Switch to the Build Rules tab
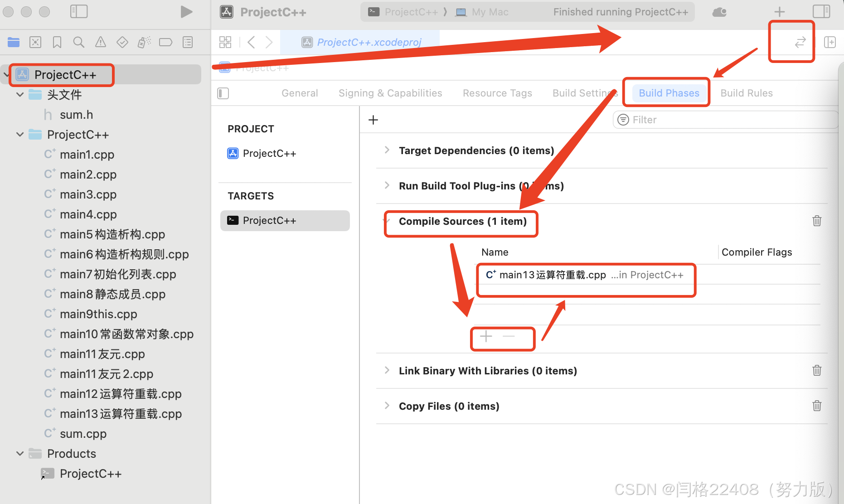The height and width of the screenshot is (504, 844). click(x=746, y=93)
